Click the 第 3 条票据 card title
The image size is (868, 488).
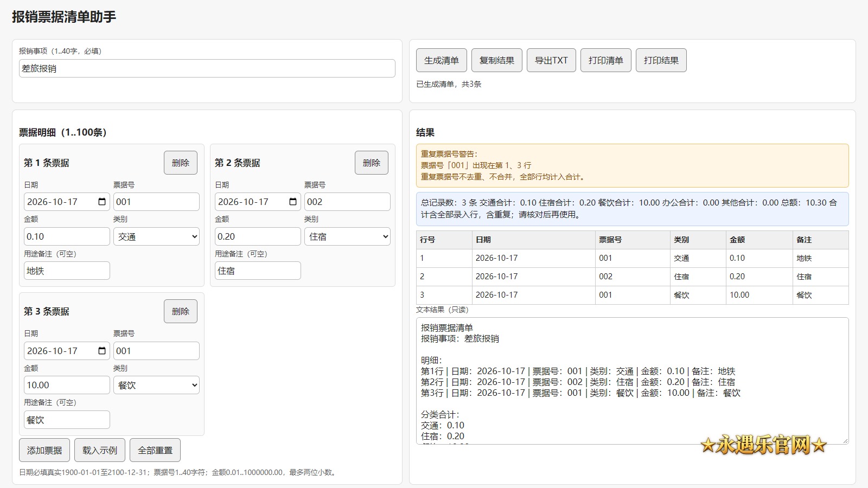coord(47,311)
